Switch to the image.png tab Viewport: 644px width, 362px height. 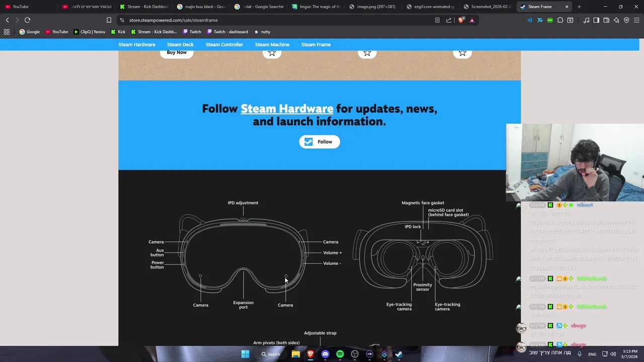(x=374, y=7)
